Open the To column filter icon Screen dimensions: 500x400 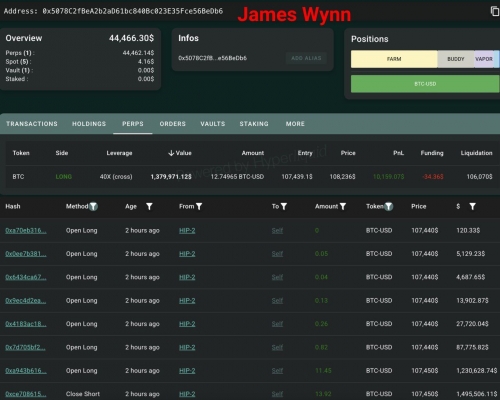click(x=284, y=207)
